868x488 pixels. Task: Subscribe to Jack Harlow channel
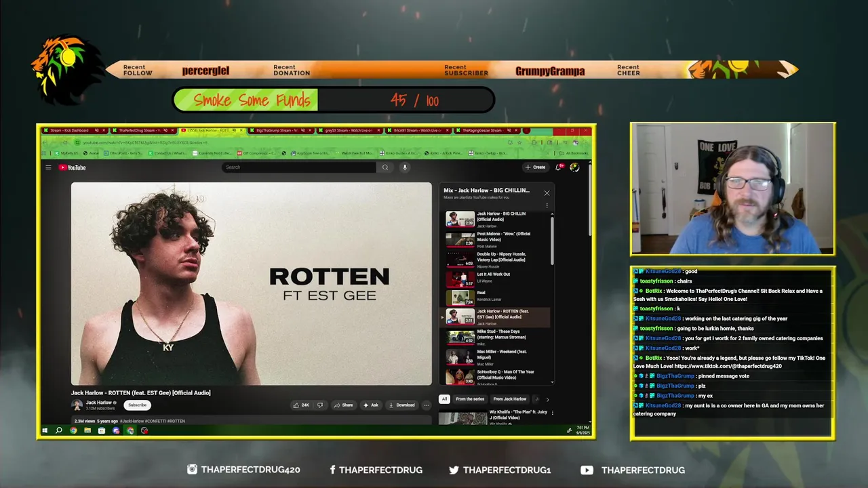(137, 405)
